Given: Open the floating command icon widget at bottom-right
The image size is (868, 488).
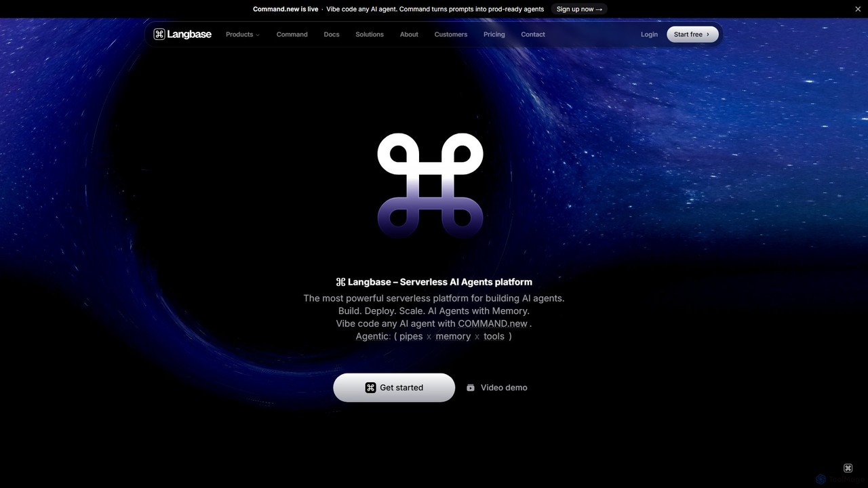Looking at the screenshot, I should click(x=848, y=468).
